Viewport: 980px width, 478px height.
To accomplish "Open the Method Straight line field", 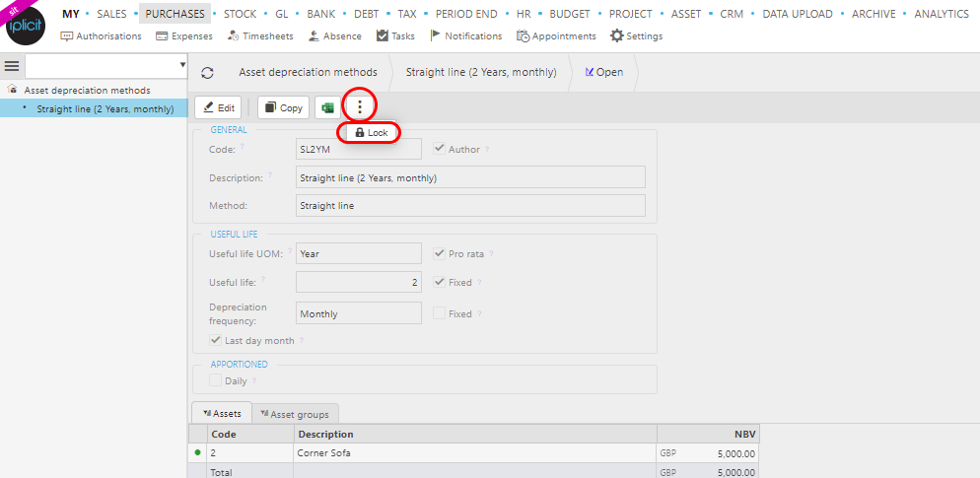I will 470,206.
